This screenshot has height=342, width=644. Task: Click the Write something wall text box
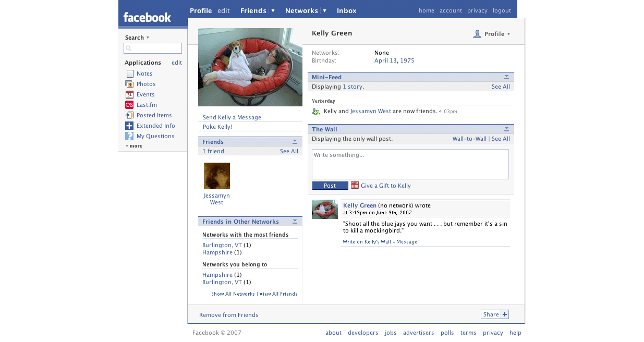(410, 164)
